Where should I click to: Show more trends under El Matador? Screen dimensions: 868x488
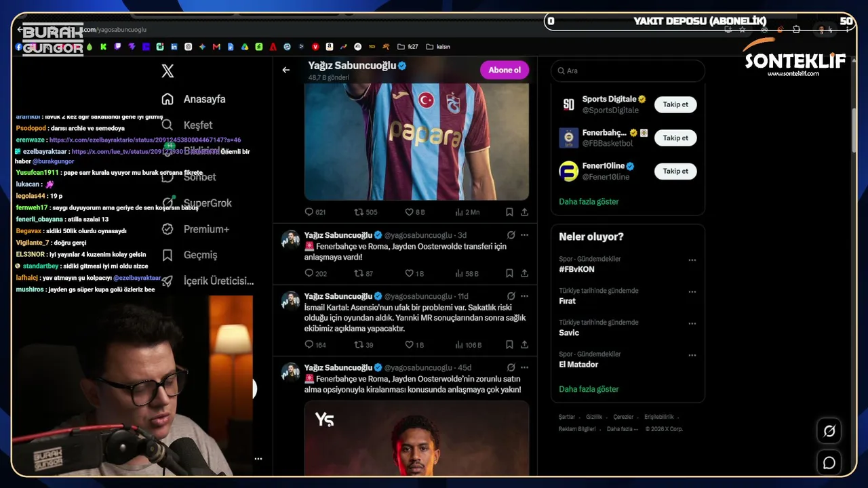pos(589,389)
